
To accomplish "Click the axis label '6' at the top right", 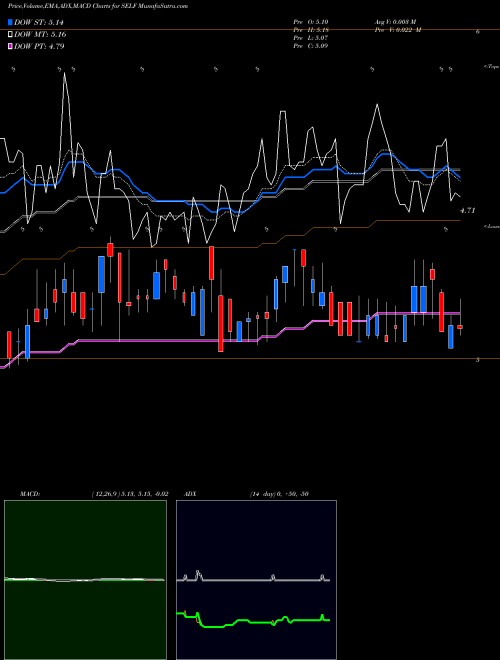I will point(478,32).
